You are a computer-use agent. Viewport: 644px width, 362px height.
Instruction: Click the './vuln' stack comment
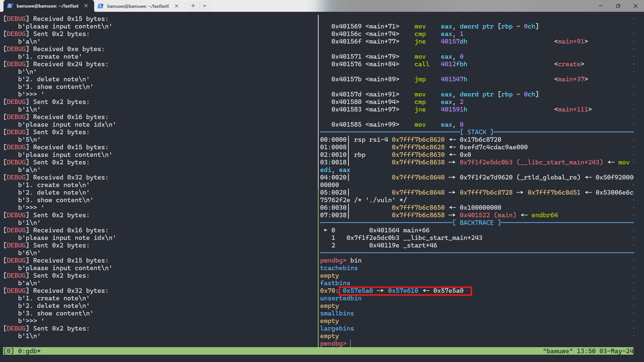(380, 200)
